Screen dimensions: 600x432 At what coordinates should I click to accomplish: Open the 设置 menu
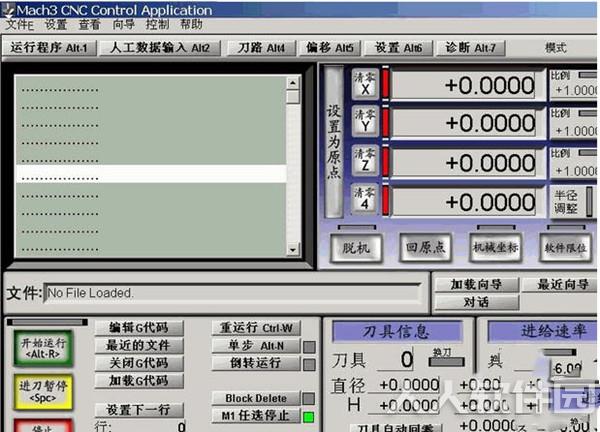56,25
